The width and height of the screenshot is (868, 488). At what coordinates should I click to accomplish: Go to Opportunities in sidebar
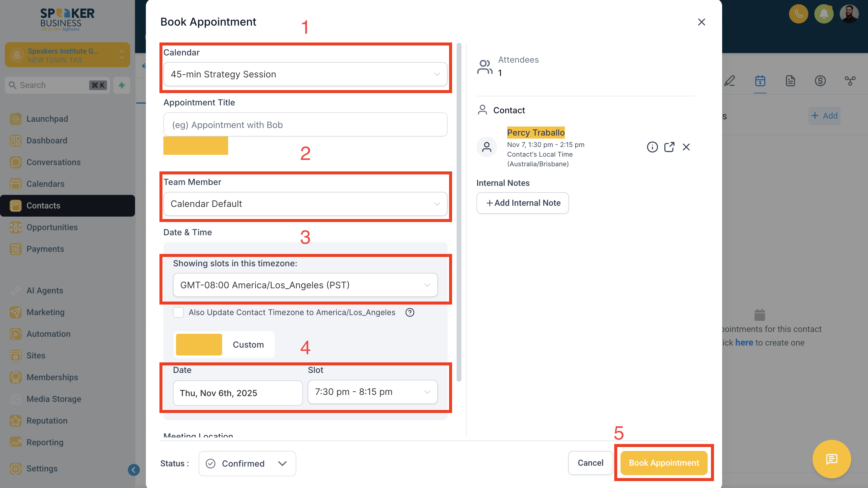pyautogui.click(x=52, y=227)
